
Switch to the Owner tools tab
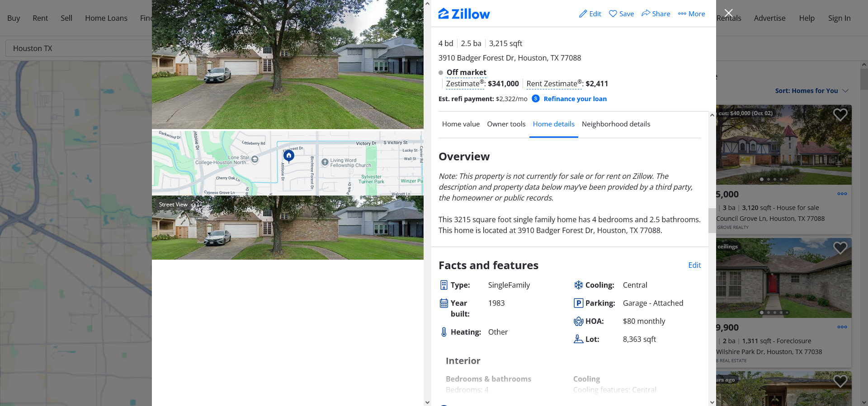click(x=506, y=124)
